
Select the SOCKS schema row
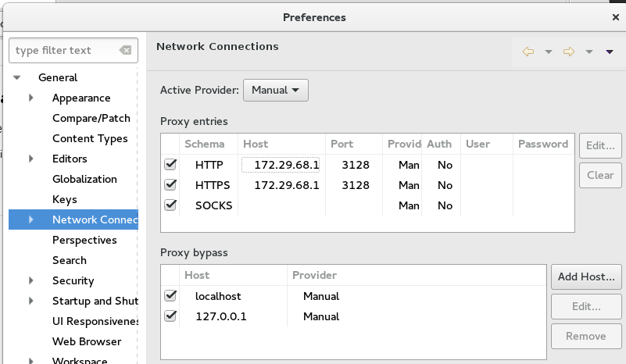pos(213,205)
